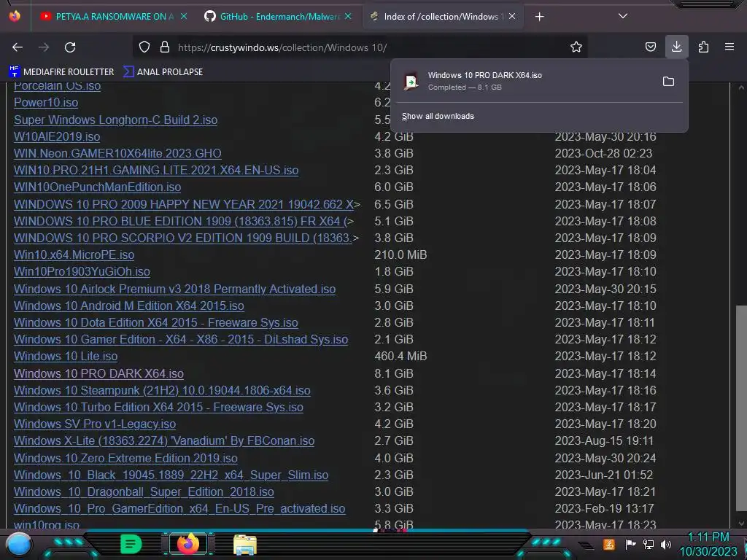Open the green notes app on taskbar
Viewport: 747px width, 560px height.
pyautogui.click(x=131, y=544)
